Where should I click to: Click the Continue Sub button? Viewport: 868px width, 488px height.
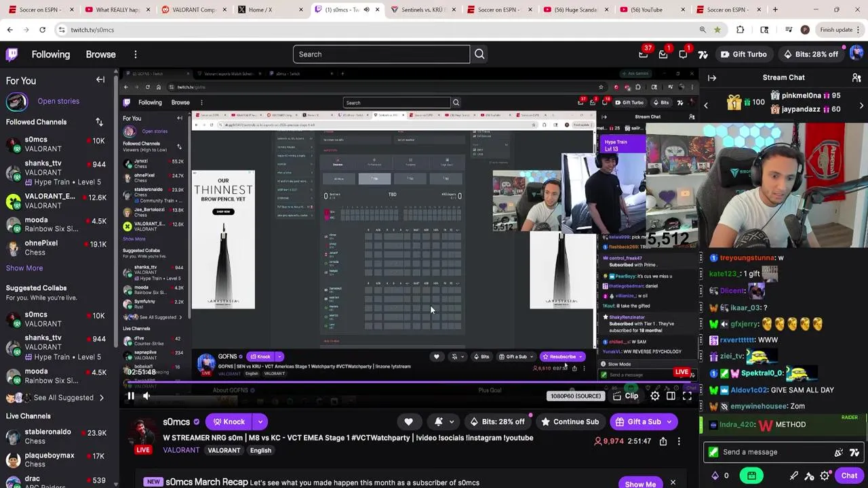pyautogui.click(x=569, y=422)
